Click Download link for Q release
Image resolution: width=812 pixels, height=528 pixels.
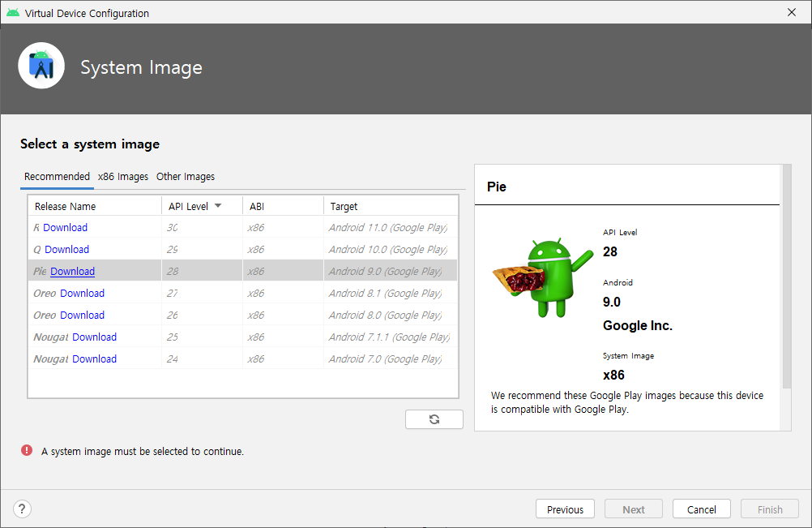[x=66, y=249]
